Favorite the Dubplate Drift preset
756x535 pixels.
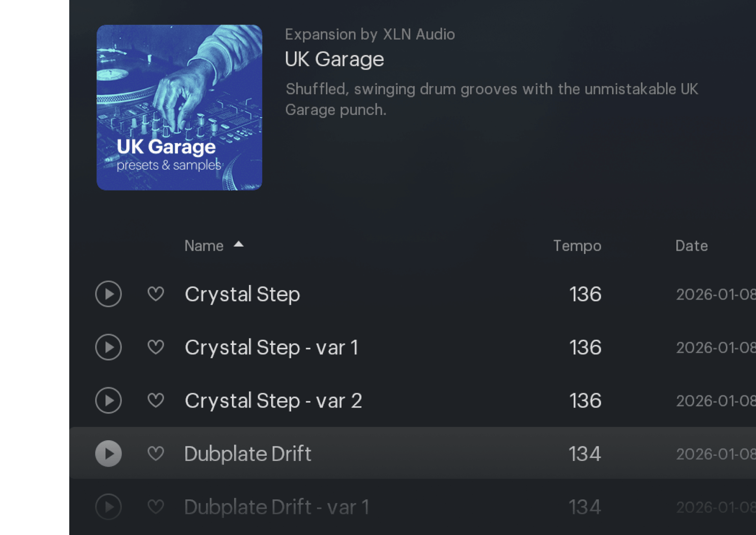(156, 453)
